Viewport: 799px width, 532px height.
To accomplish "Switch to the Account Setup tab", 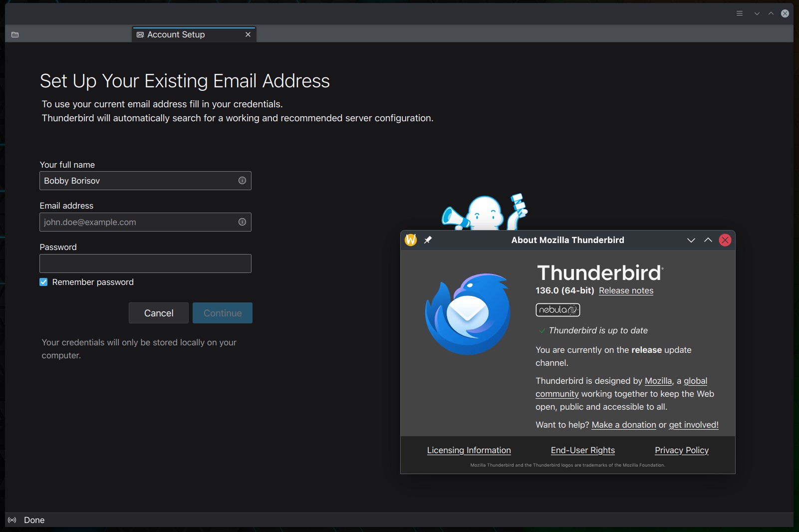I will [x=176, y=34].
